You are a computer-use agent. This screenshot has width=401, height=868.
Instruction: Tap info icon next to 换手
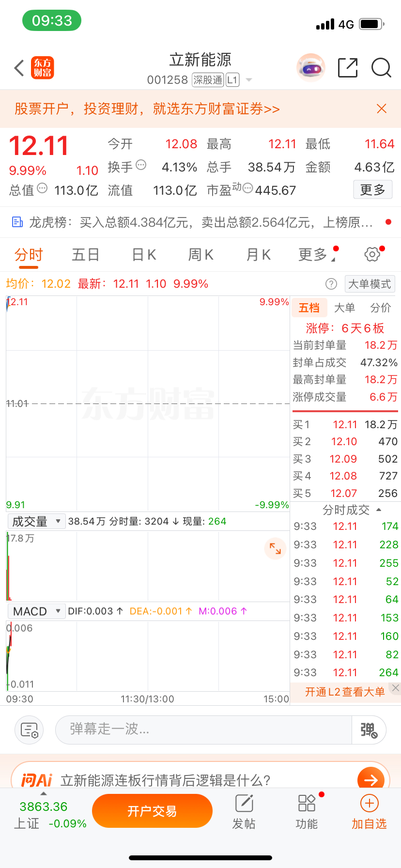click(x=141, y=165)
